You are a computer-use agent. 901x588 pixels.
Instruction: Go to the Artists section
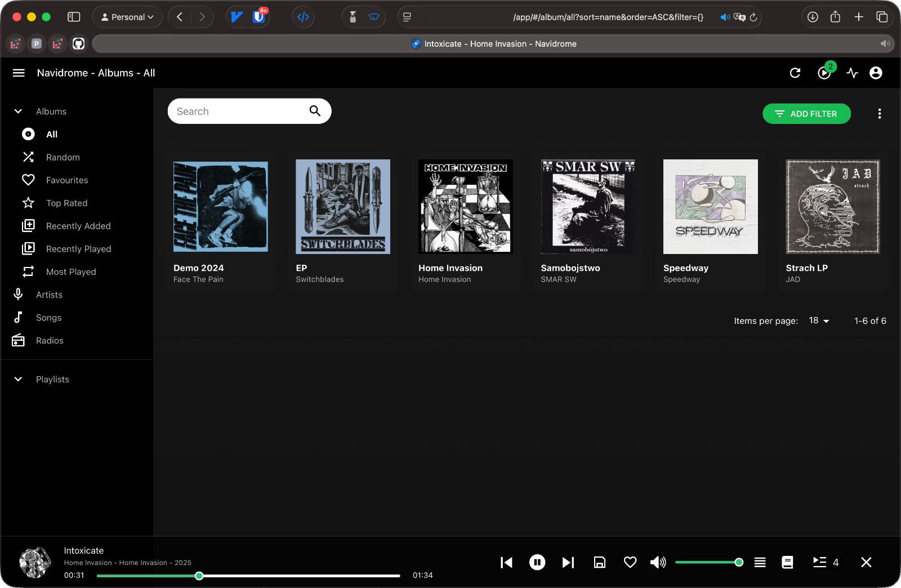(49, 295)
